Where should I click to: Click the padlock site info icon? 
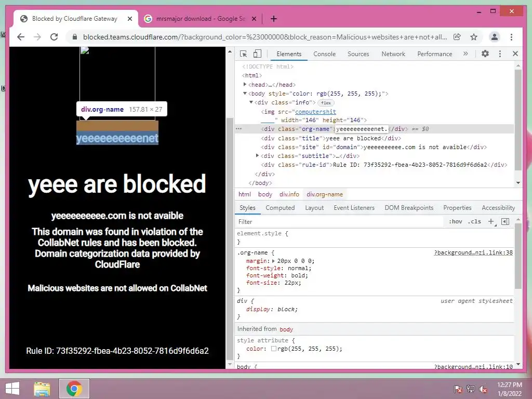click(75, 37)
